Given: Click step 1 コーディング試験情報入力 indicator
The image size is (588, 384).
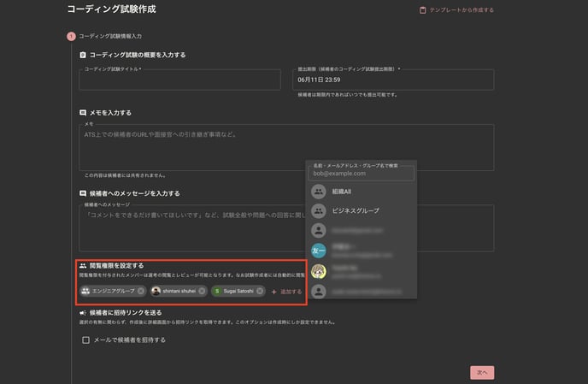Looking at the screenshot, I should tap(71, 37).
